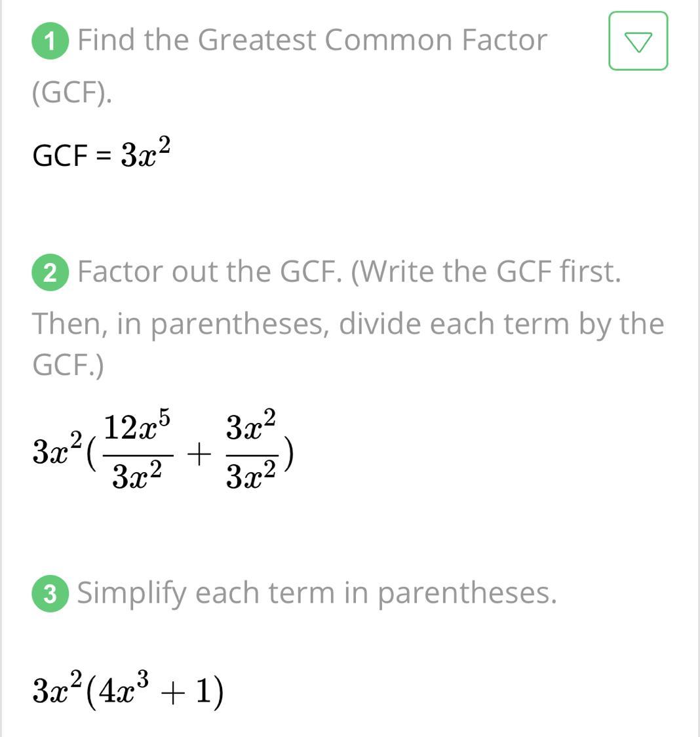Click the denominator 3x² under 12x⁵
The height and width of the screenshot is (737, 700).
[x=137, y=477]
